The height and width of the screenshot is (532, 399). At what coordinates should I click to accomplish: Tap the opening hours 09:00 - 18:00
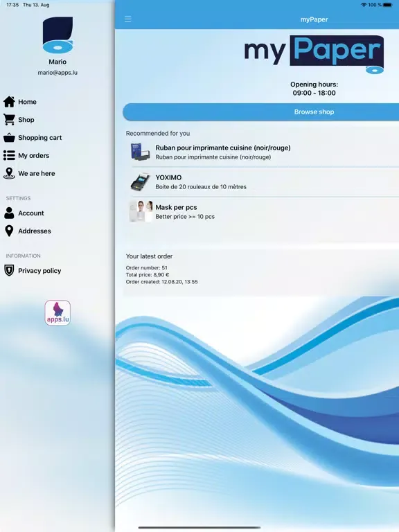(314, 93)
